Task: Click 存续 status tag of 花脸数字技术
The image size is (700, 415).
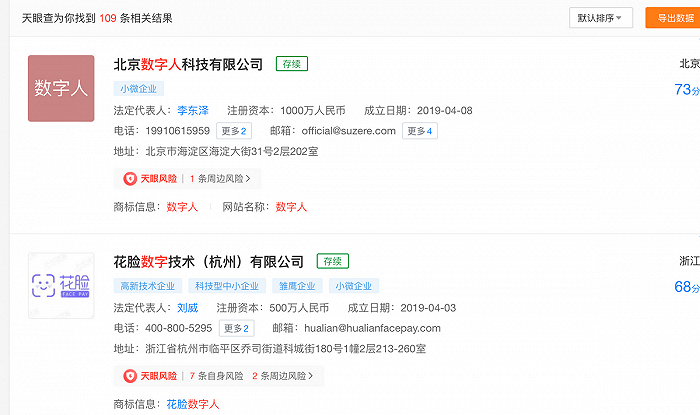Action: pos(333,261)
